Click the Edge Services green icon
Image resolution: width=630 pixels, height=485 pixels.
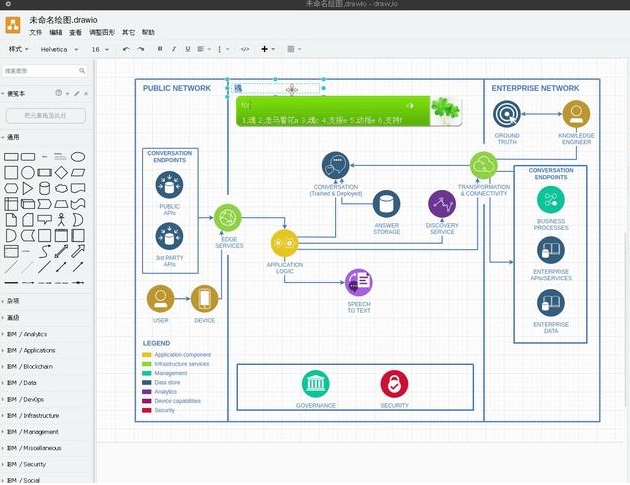[227, 218]
